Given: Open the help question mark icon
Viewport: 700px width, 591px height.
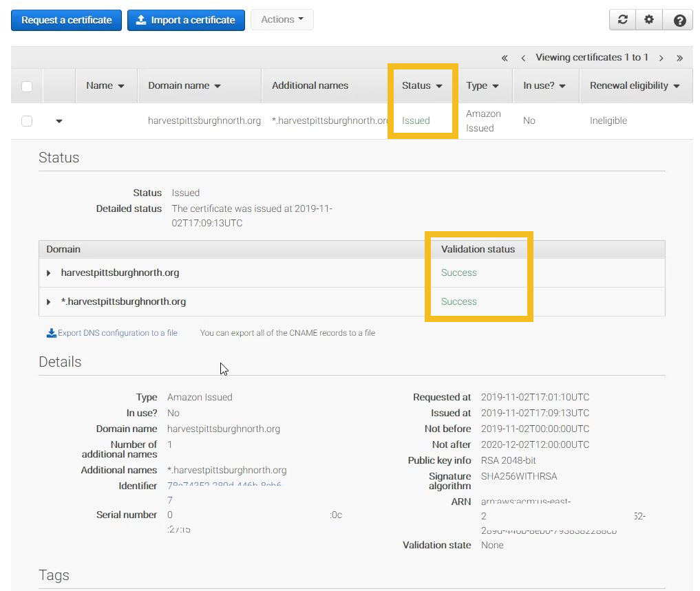Looking at the screenshot, I should 679,20.
